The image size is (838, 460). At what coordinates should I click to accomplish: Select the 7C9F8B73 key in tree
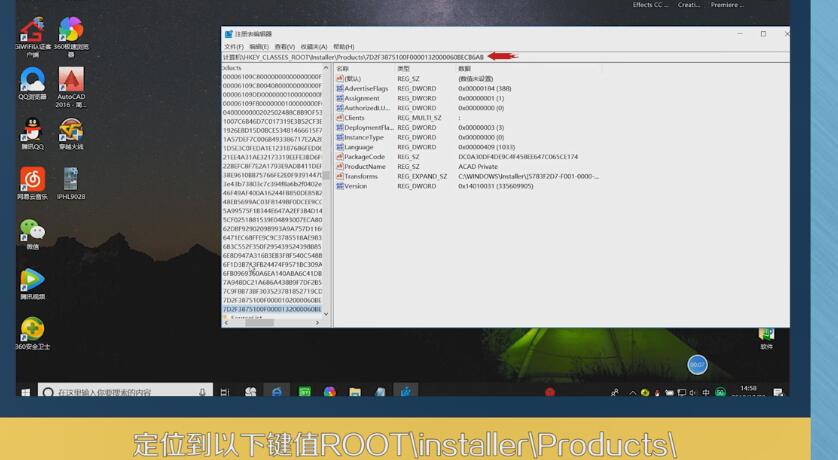(x=271, y=290)
